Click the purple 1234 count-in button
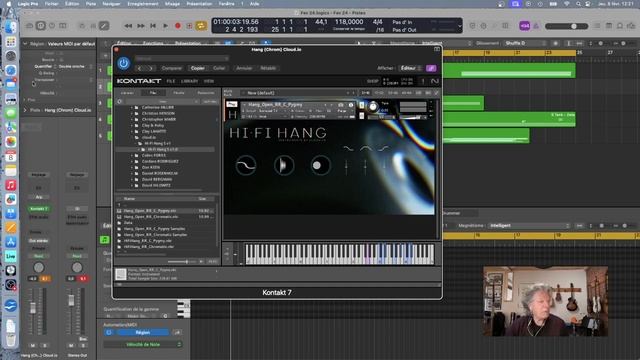The image size is (640, 360). [524, 26]
